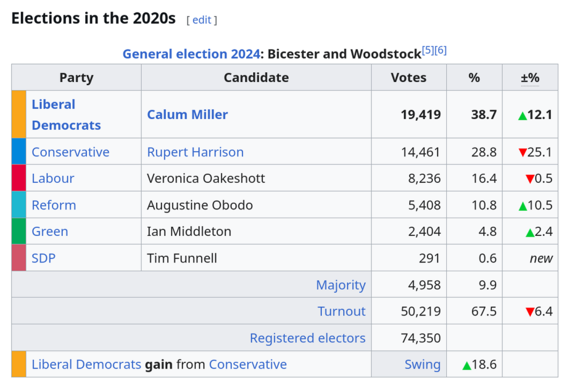
Task: Click the green Green party color cell
Action: tap(19, 231)
